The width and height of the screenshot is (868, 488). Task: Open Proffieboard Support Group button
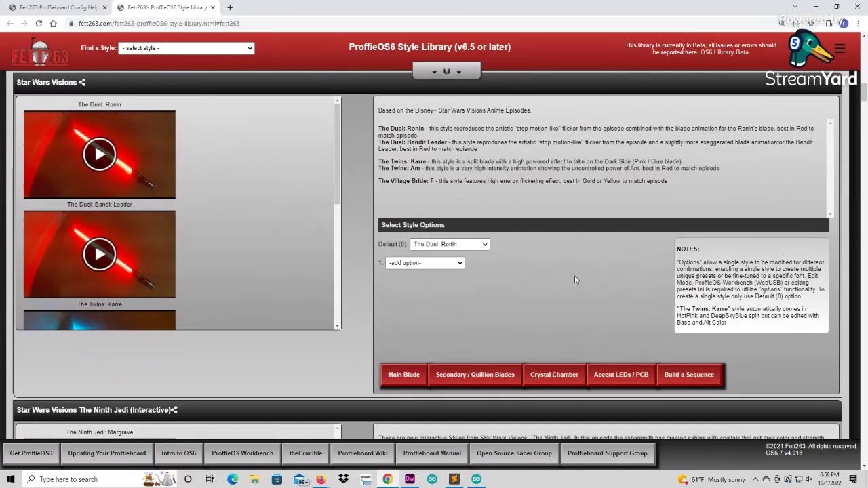tap(608, 453)
